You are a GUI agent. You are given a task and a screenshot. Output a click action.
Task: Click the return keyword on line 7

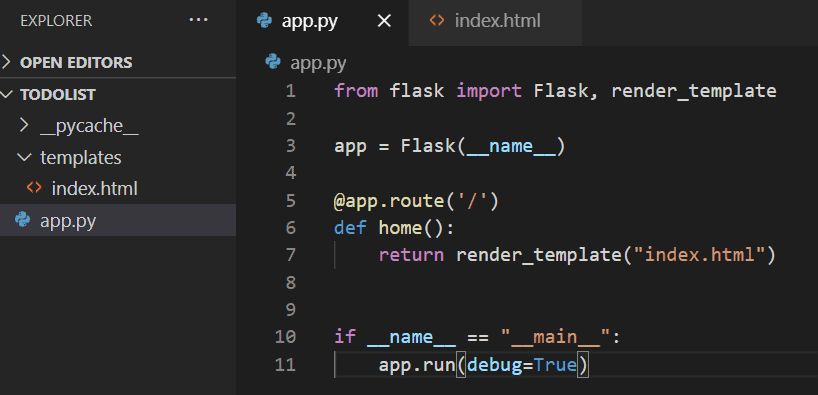[x=411, y=255]
